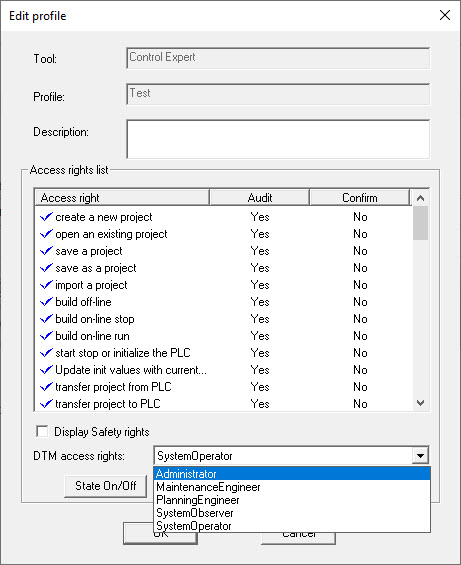This screenshot has height=565, width=461.
Task: Click the Audit column header
Action: click(x=260, y=197)
